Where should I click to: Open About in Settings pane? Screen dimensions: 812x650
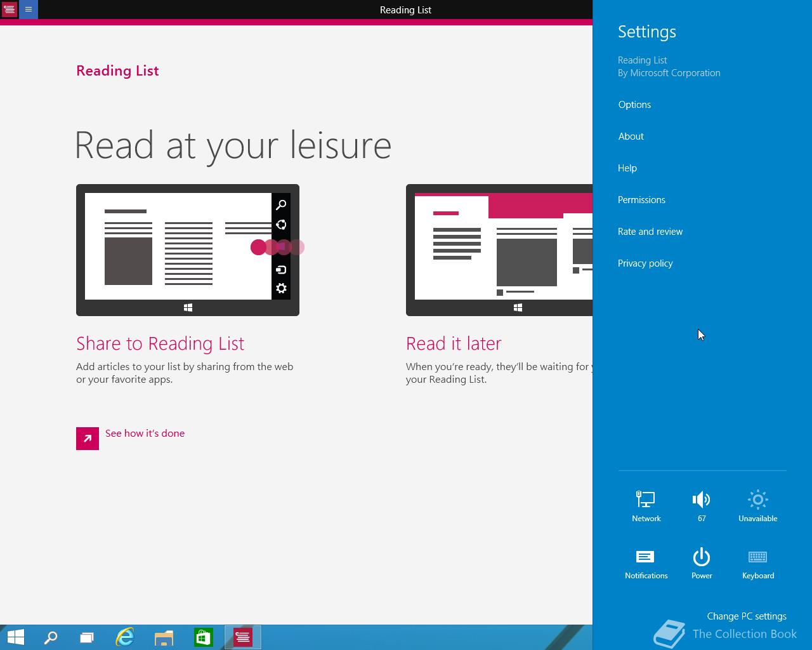pyautogui.click(x=631, y=136)
